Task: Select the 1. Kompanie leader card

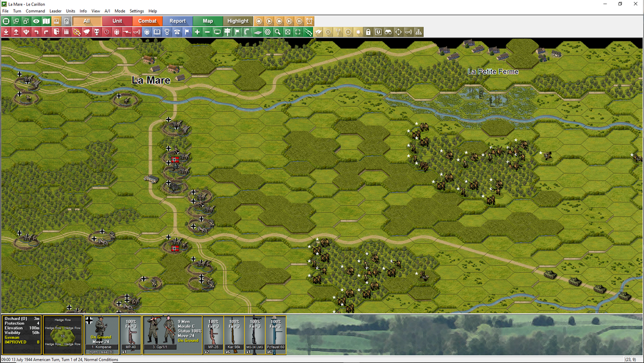Action: 101,334
